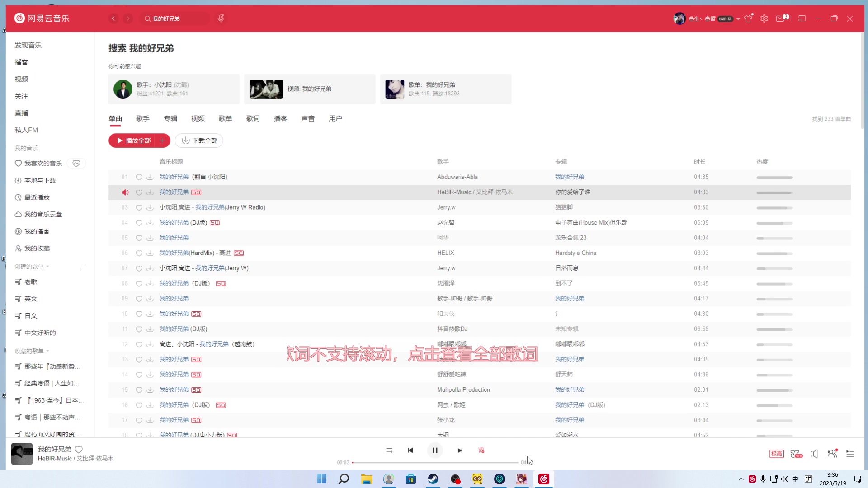The image size is (868, 488).
Task: Open listen together icon
Action: [x=832, y=454]
